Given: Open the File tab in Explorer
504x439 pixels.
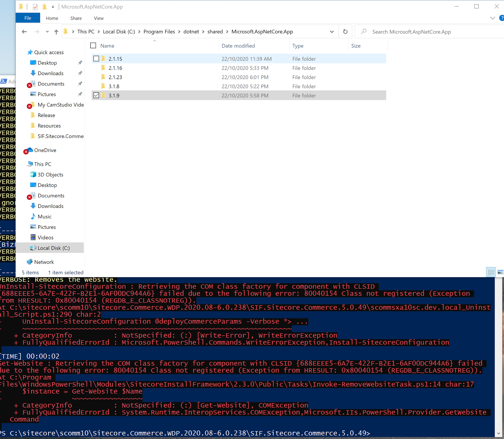Looking at the screenshot, I should coord(28,18).
